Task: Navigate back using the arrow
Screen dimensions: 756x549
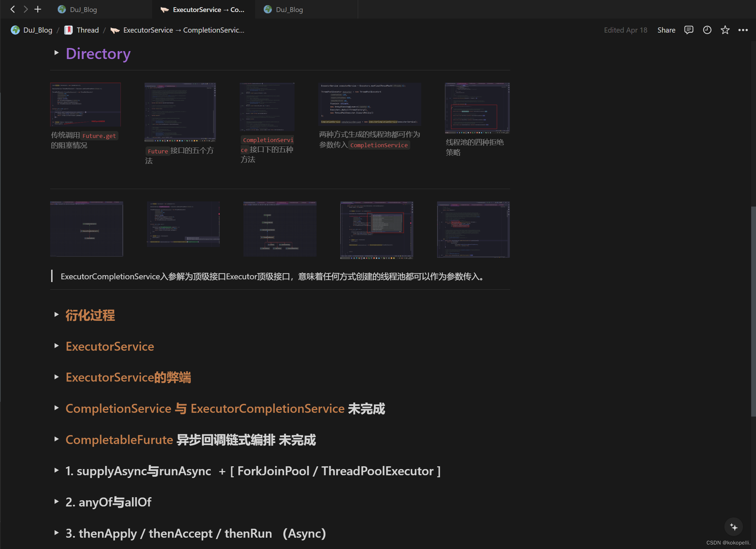Action: [x=12, y=9]
